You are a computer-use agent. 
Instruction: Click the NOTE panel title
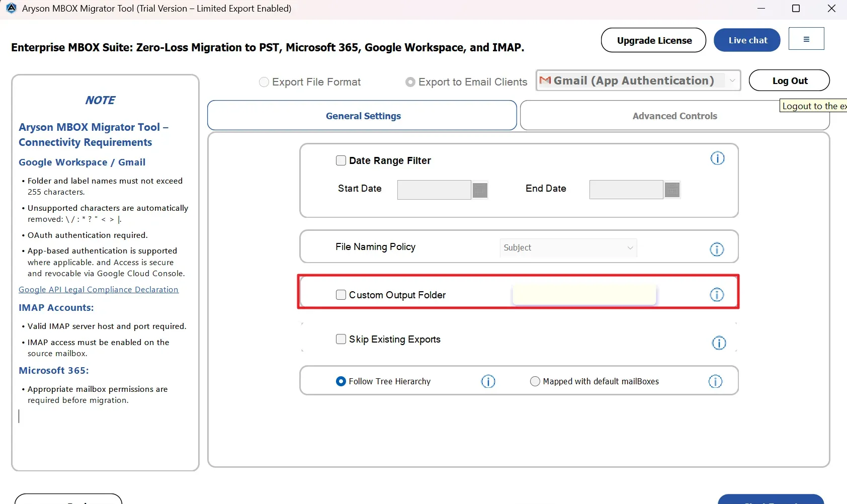100,100
